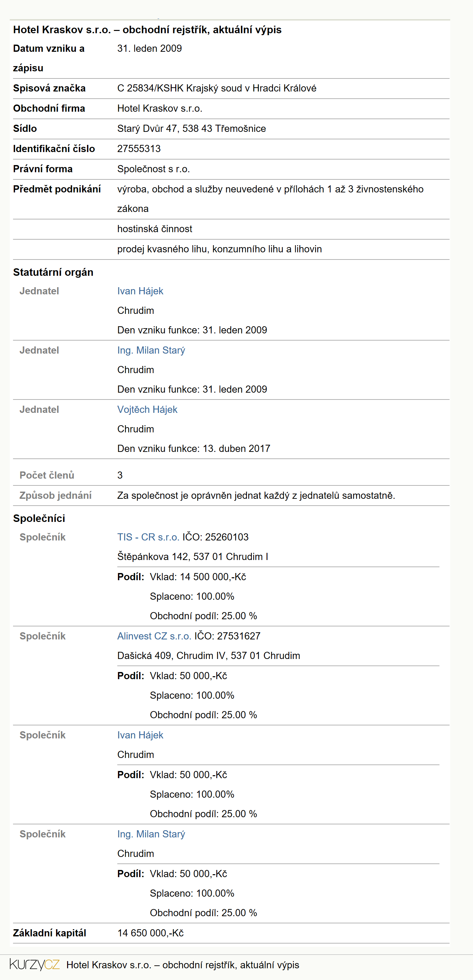Viewport: 473px width, 980px height.
Task: Click the Spisová značka value C 25834/KSHK
Action: coord(217,88)
